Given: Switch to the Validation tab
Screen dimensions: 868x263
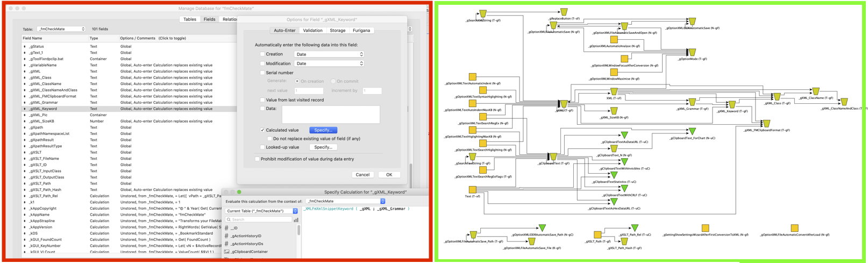Looking at the screenshot, I should tap(312, 31).
